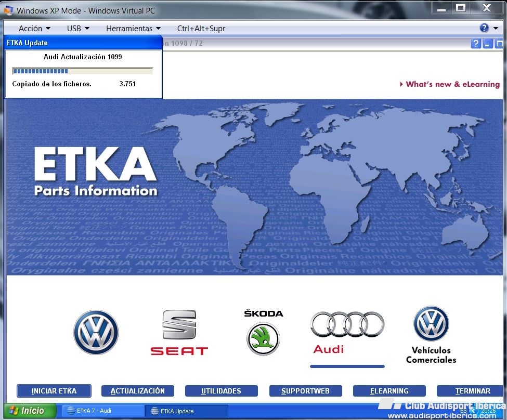Open the Herramientas menu
Screen dimensions: 507x420
(x=133, y=29)
